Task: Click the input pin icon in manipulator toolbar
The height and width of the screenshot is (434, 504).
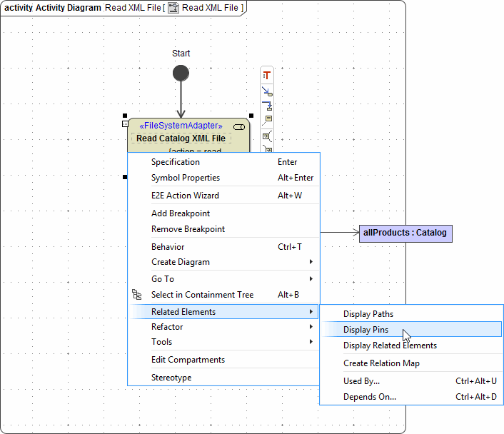Action: point(267,135)
